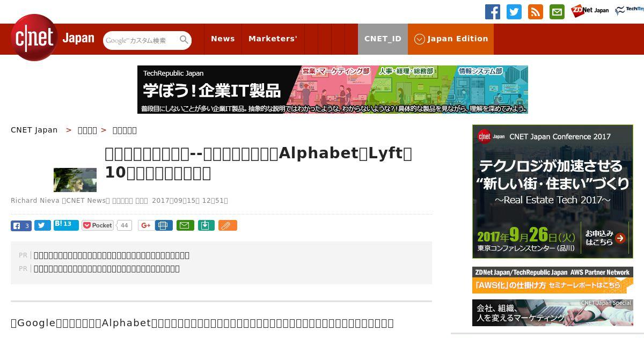
Task: Print the article with the printer icon
Action: click(x=164, y=226)
